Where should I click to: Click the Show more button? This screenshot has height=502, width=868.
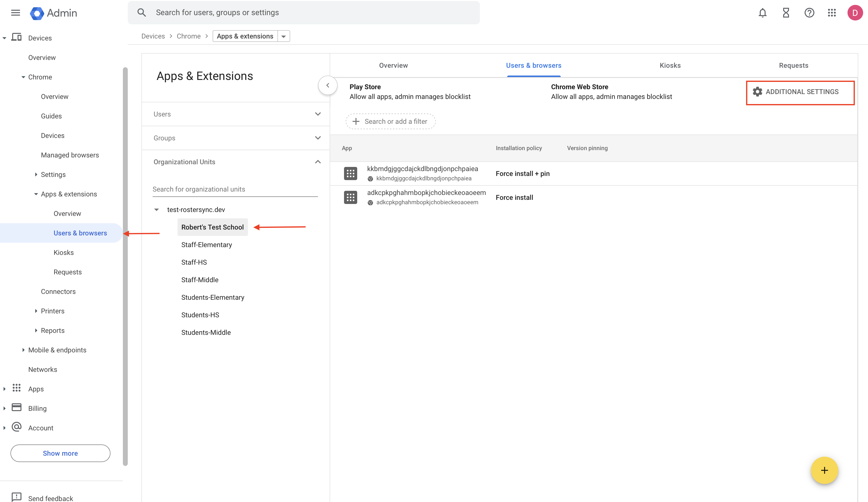(60, 453)
